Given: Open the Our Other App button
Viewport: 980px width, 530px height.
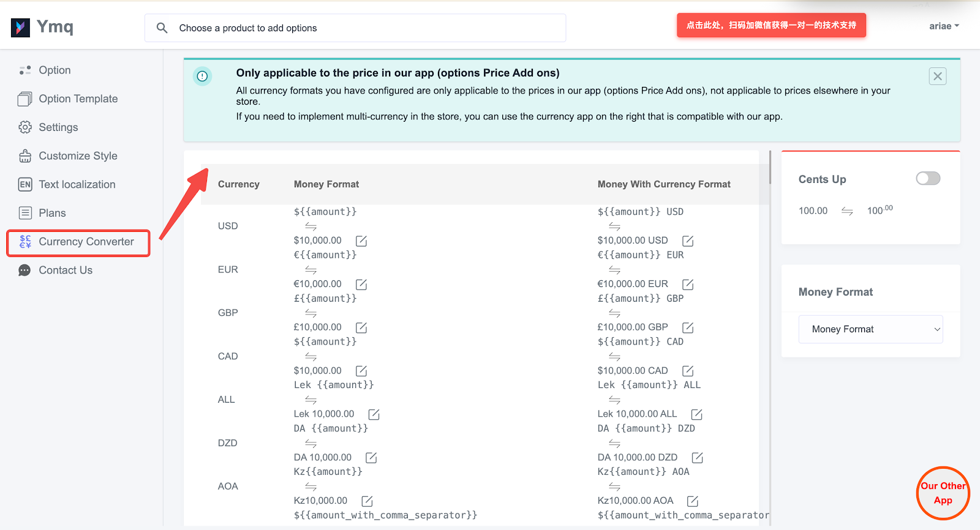Looking at the screenshot, I should tap(943, 493).
